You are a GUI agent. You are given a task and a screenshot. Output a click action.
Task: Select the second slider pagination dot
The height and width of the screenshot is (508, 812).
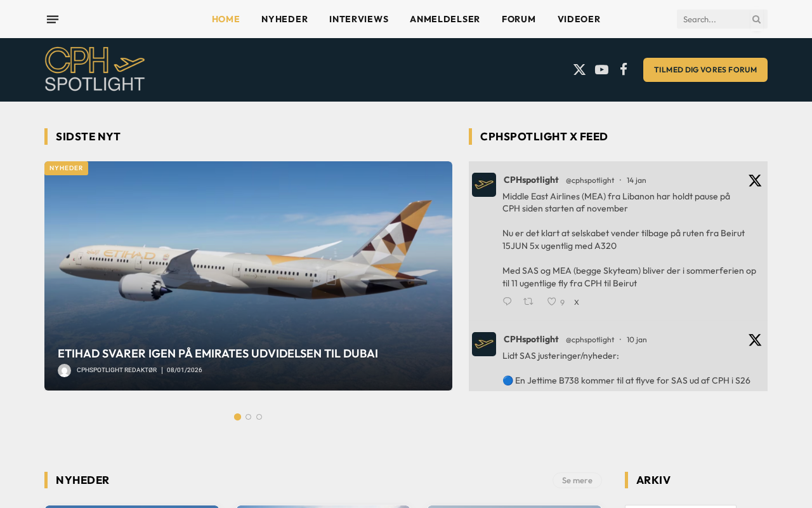[248, 417]
